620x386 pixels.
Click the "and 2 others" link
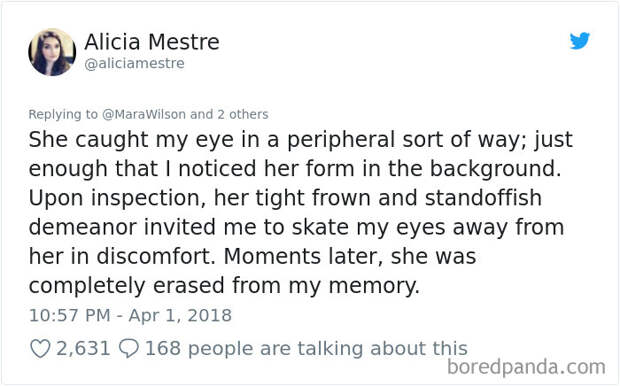click(x=229, y=114)
